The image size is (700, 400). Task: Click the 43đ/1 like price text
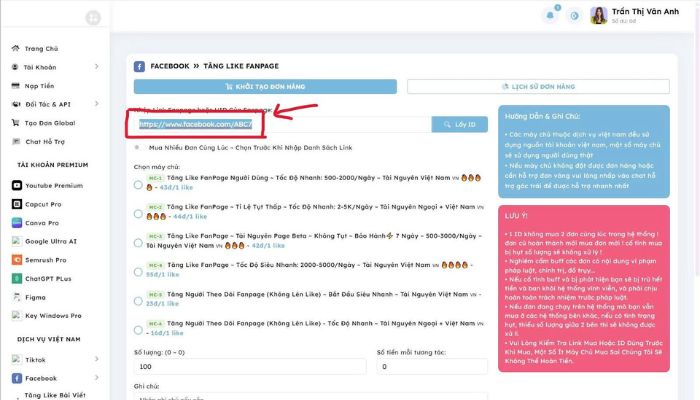click(x=176, y=188)
